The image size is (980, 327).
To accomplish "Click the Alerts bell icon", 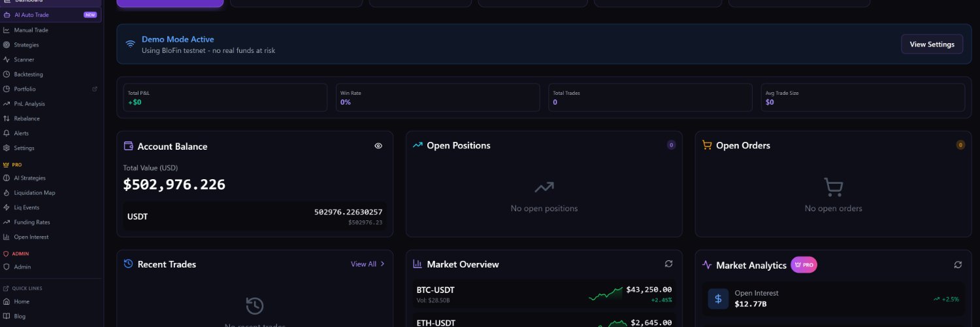I will pyautogui.click(x=7, y=133).
